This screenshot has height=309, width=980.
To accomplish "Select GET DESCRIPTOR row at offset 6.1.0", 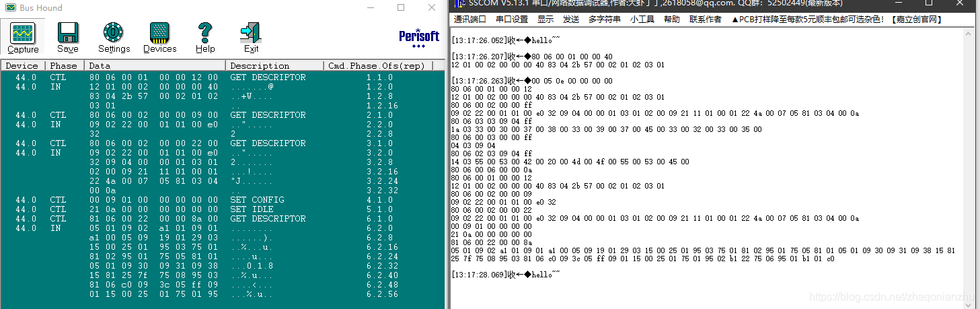I will (223, 219).
